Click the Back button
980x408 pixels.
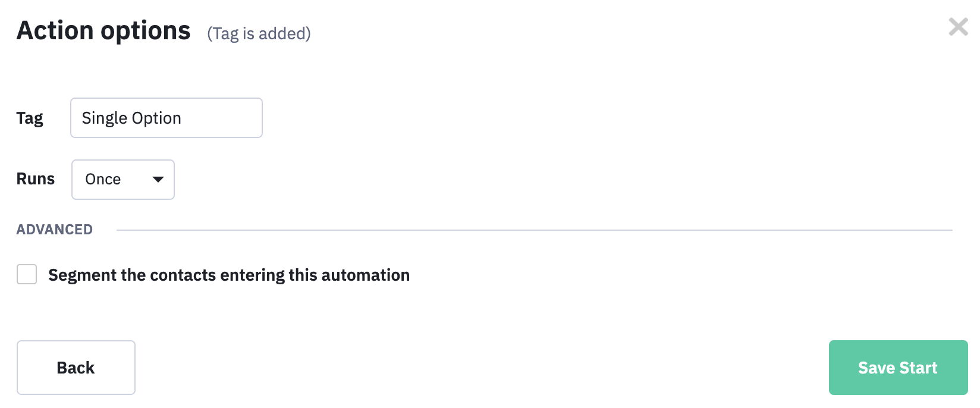point(76,368)
